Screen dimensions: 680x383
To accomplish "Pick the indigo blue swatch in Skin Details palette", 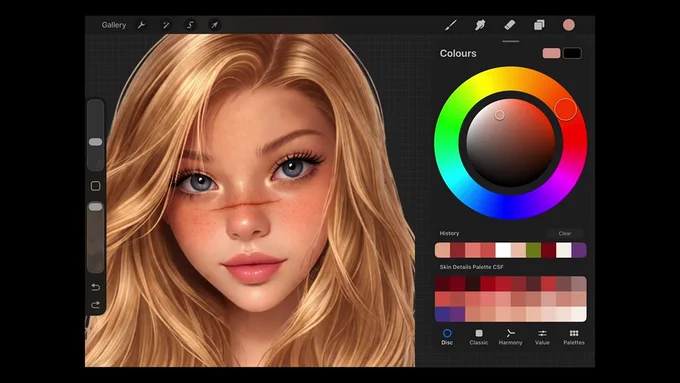I will click(x=442, y=314).
